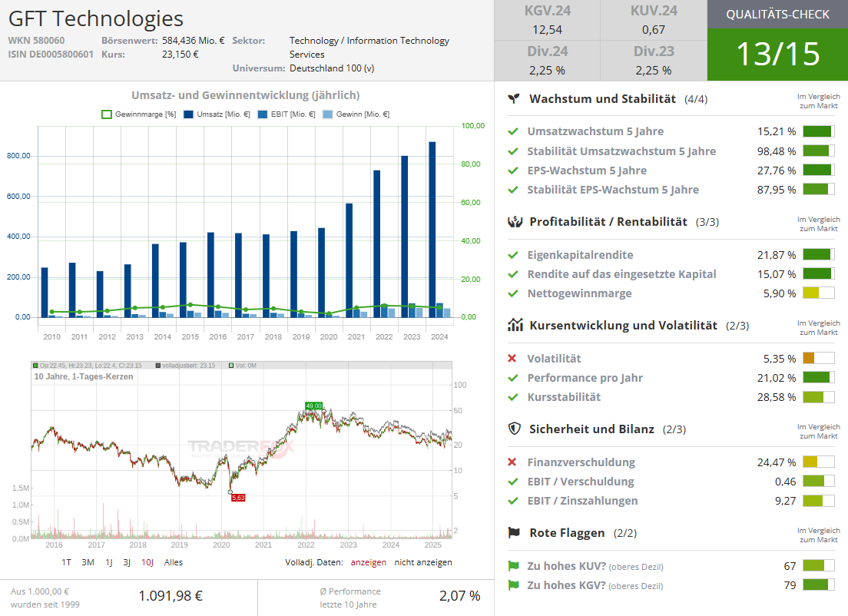Screen dimensions: 848x616
Task: Click the 5,63 low price marker
Action: [238, 498]
